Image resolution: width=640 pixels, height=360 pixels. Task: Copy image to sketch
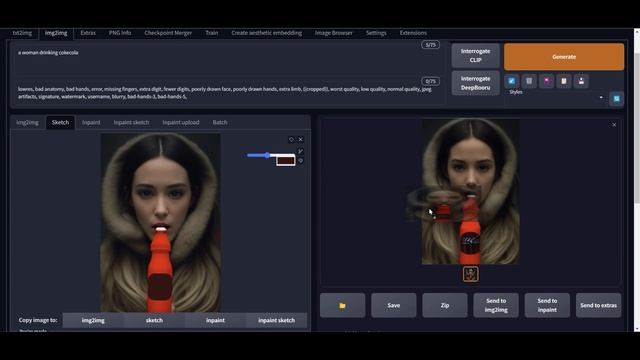pyautogui.click(x=154, y=320)
